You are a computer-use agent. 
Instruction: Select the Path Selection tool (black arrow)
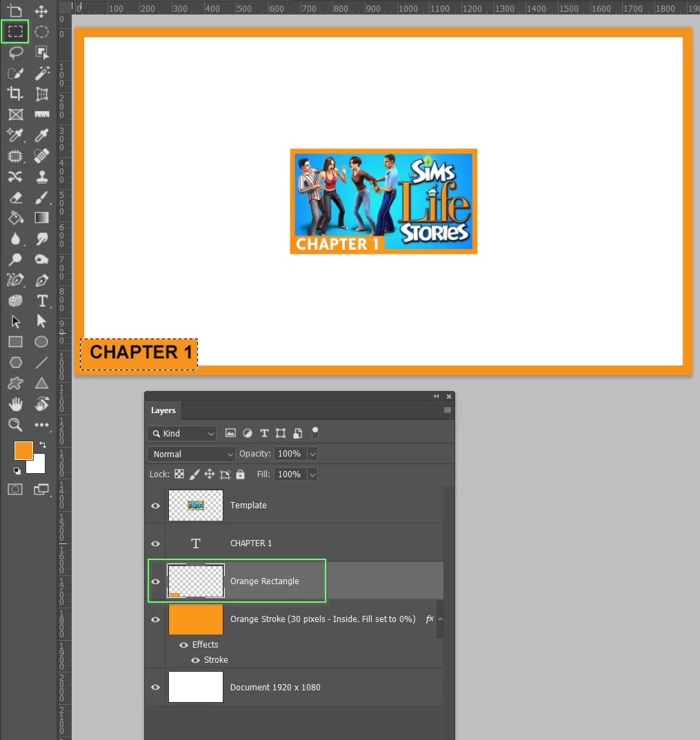(x=15, y=322)
